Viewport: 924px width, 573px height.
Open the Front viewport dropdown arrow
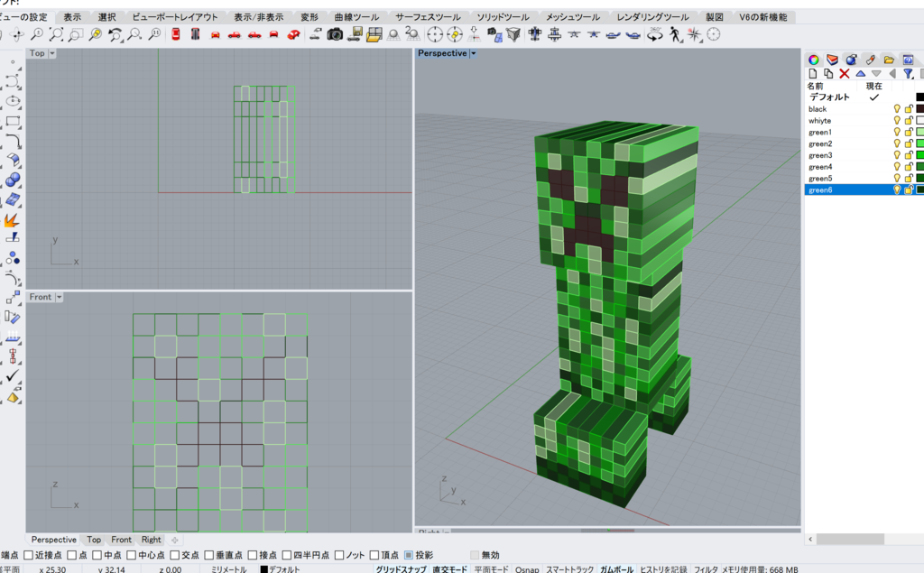(59, 297)
